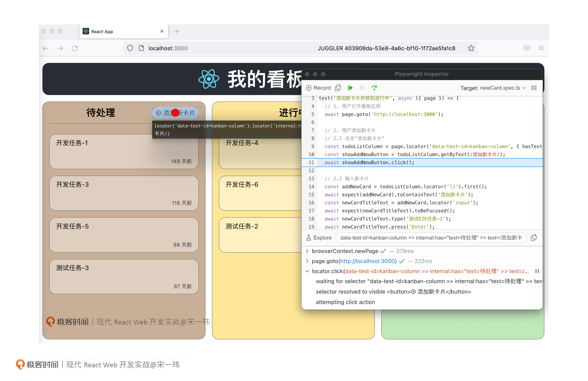This screenshot has height=381, width=588.
Task: Resume test with green play button
Action: click(350, 88)
